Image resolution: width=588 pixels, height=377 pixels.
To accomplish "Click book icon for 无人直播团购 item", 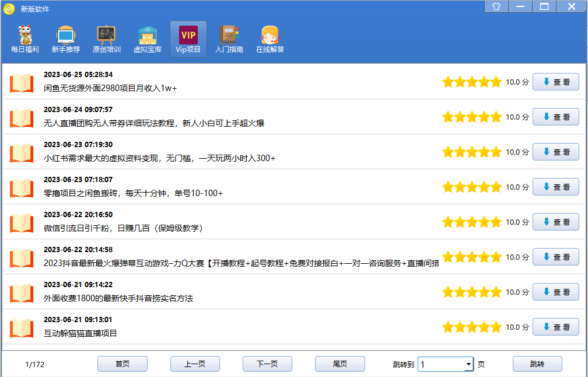I will click(x=22, y=118).
